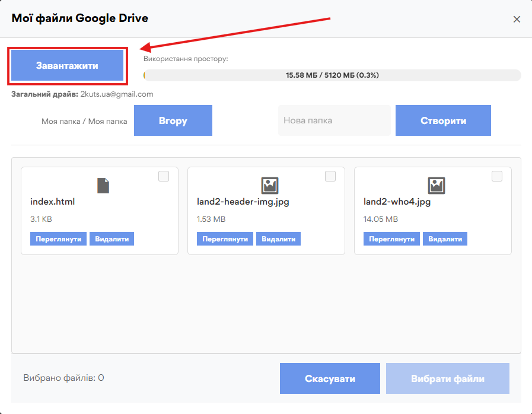The height and width of the screenshot is (414, 532).
Task: Focus the Нова папка name field
Action: click(334, 120)
